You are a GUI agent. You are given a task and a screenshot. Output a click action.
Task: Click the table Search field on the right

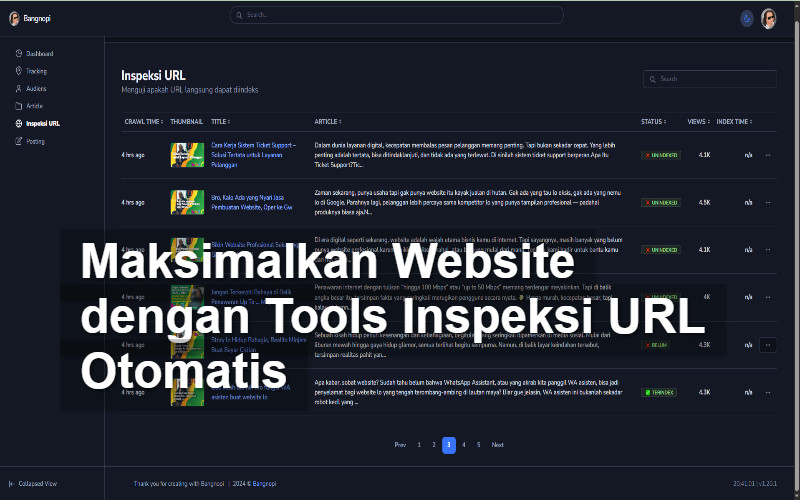click(x=710, y=79)
